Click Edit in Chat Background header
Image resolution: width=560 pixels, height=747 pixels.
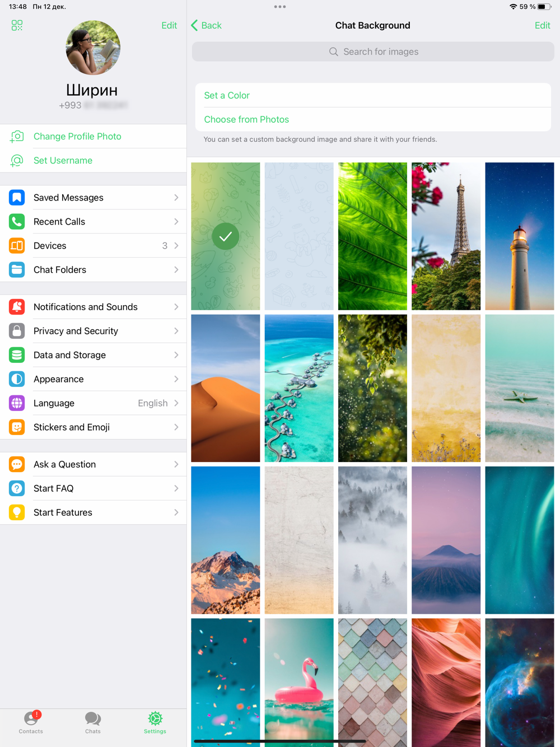[x=542, y=26]
